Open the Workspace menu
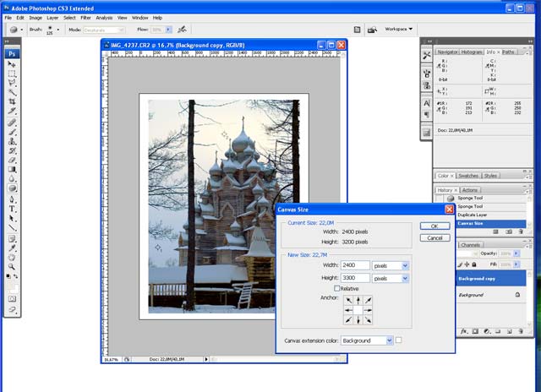This screenshot has width=541, height=392. (399, 29)
